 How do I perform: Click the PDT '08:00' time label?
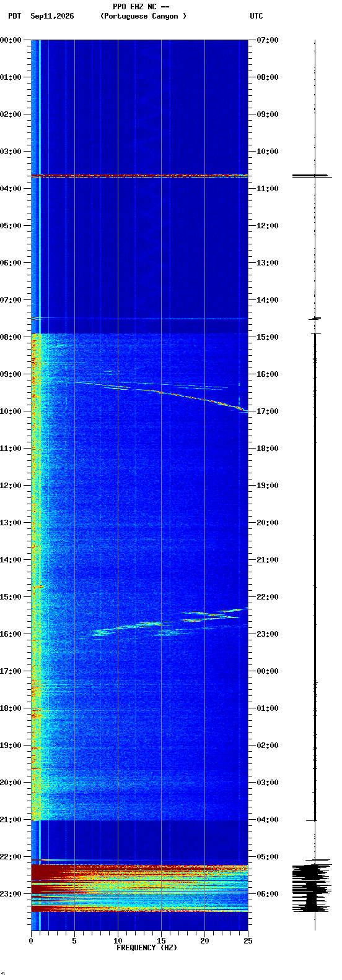[11, 337]
